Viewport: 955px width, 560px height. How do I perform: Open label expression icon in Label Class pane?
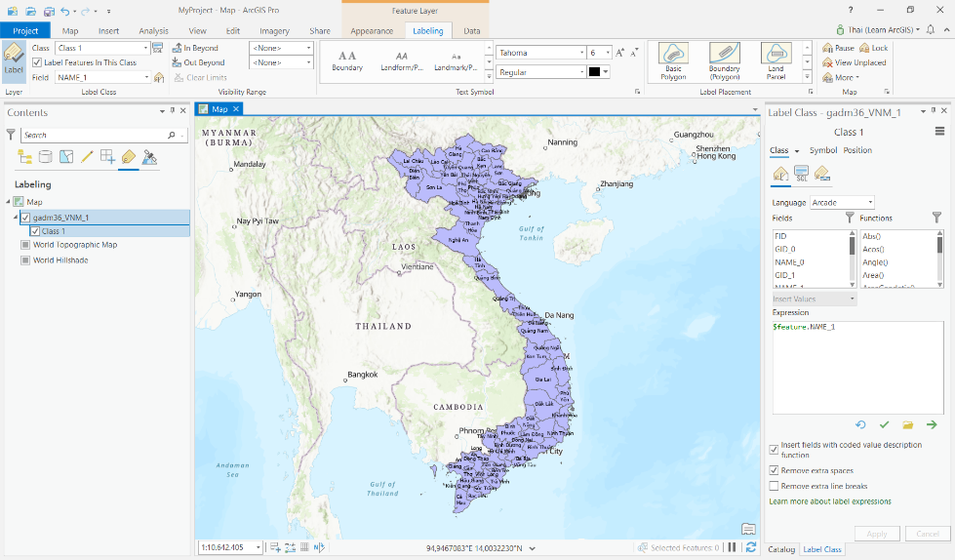tap(780, 174)
